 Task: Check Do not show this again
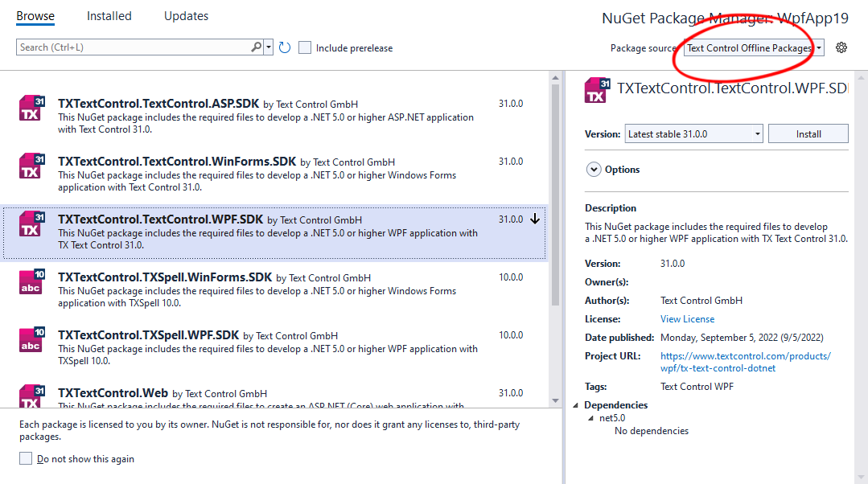(26, 458)
